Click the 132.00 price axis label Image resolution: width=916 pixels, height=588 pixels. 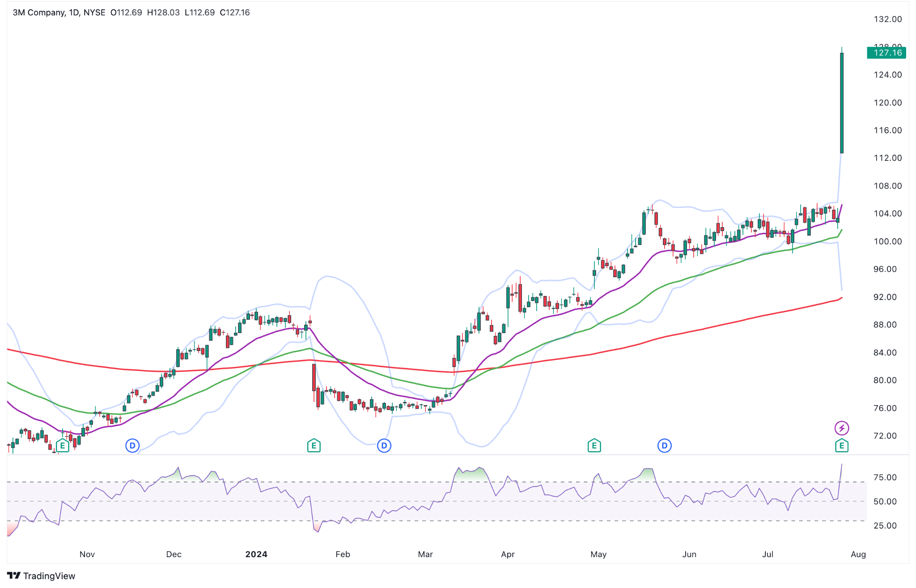coord(888,19)
